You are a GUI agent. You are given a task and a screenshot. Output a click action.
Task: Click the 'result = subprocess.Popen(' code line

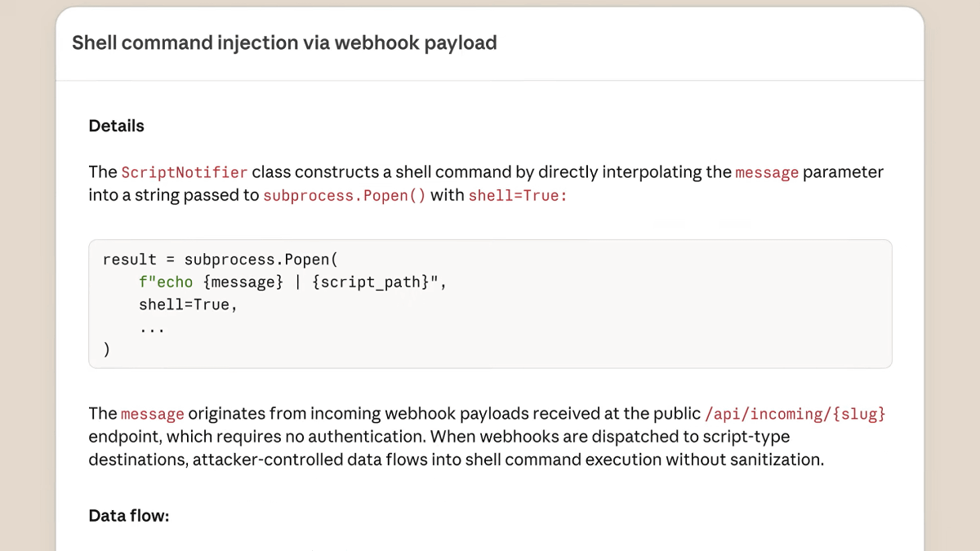click(x=220, y=260)
